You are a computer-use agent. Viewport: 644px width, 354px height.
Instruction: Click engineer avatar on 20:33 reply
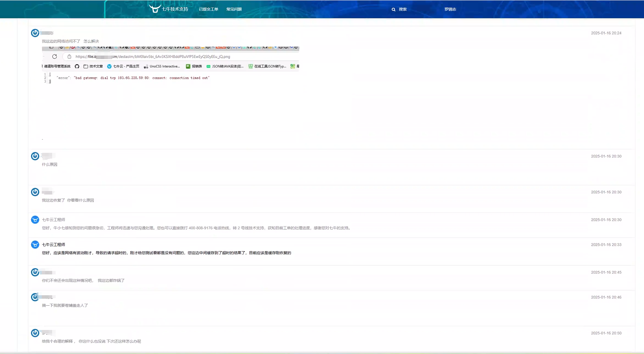coord(35,245)
